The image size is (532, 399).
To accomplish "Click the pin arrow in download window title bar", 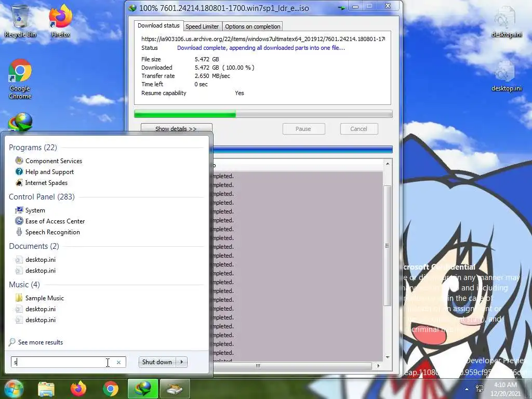I will pos(341,7).
